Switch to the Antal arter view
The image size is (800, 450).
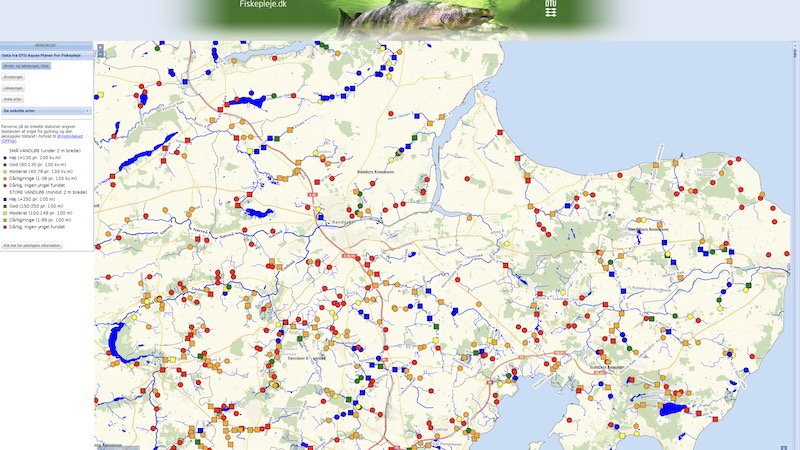[x=13, y=99]
